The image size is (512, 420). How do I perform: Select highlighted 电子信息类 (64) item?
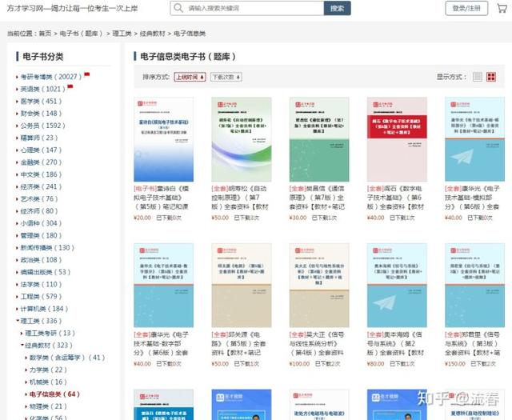(x=54, y=394)
